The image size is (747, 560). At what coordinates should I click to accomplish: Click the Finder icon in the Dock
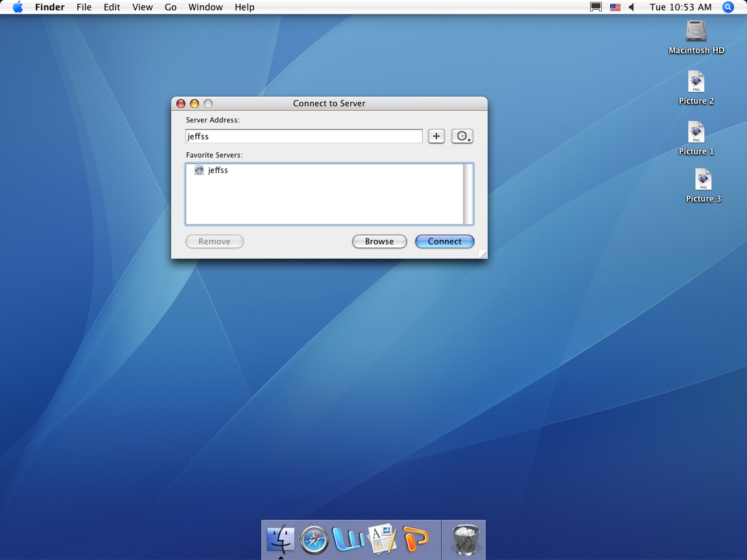[281, 539]
